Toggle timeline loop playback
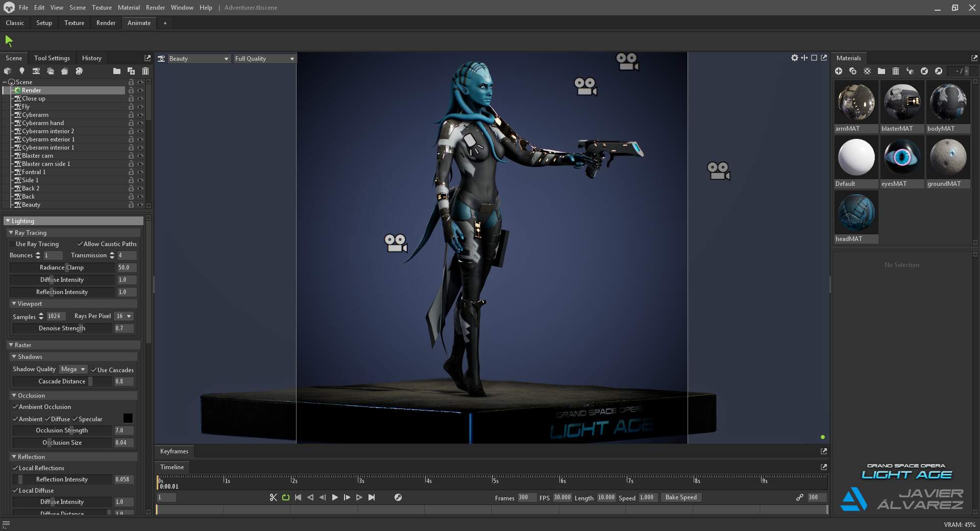 tap(286, 497)
